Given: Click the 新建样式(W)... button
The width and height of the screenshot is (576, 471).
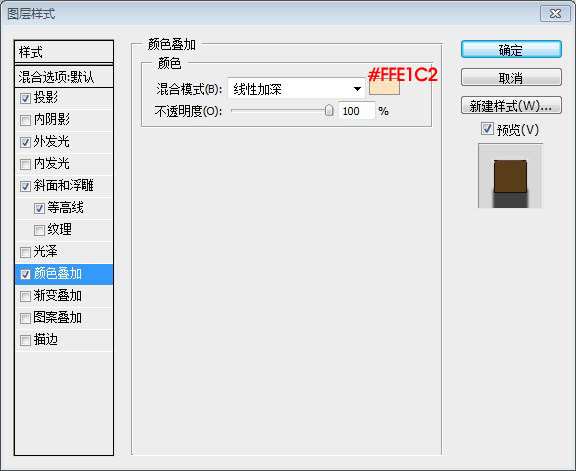Looking at the screenshot, I should pyautogui.click(x=511, y=105).
